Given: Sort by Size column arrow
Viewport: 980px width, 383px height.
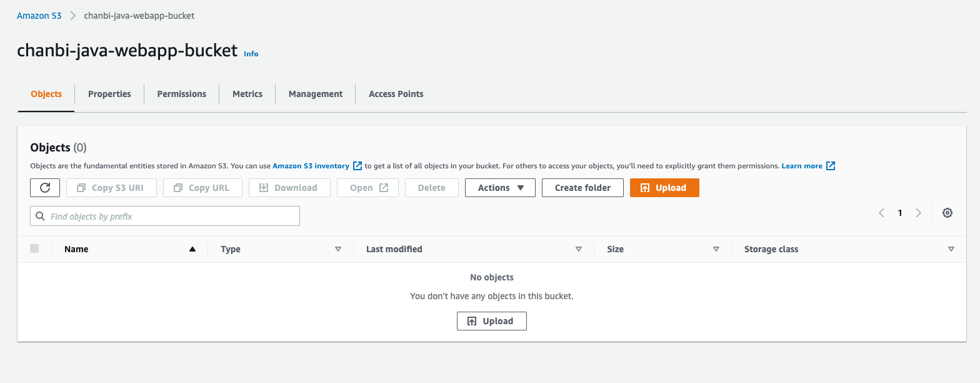Looking at the screenshot, I should (x=716, y=249).
